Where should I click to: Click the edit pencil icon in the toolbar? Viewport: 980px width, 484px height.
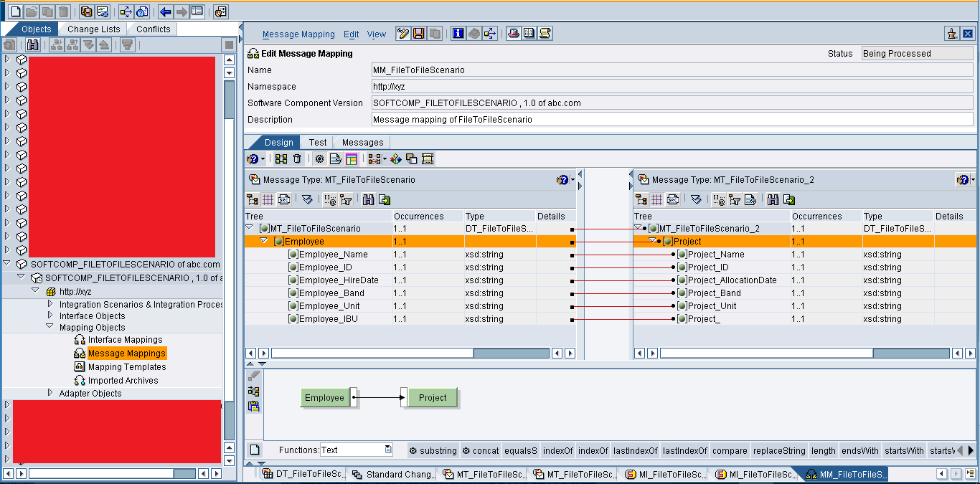point(402,33)
